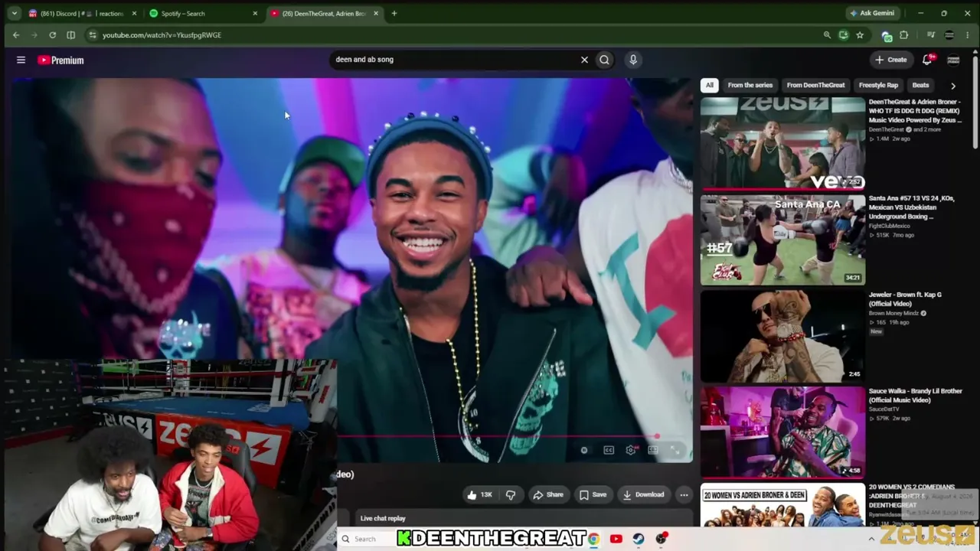Image resolution: width=980 pixels, height=551 pixels.
Task: Close the Spotify – Search tab
Action: pyautogui.click(x=255, y=13)
